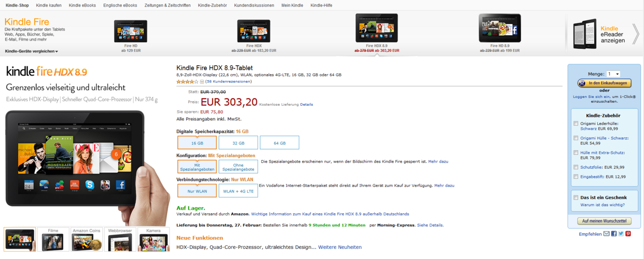Click the star rating graphic
This screenshot has height=259, width=644.
point(187,81)
